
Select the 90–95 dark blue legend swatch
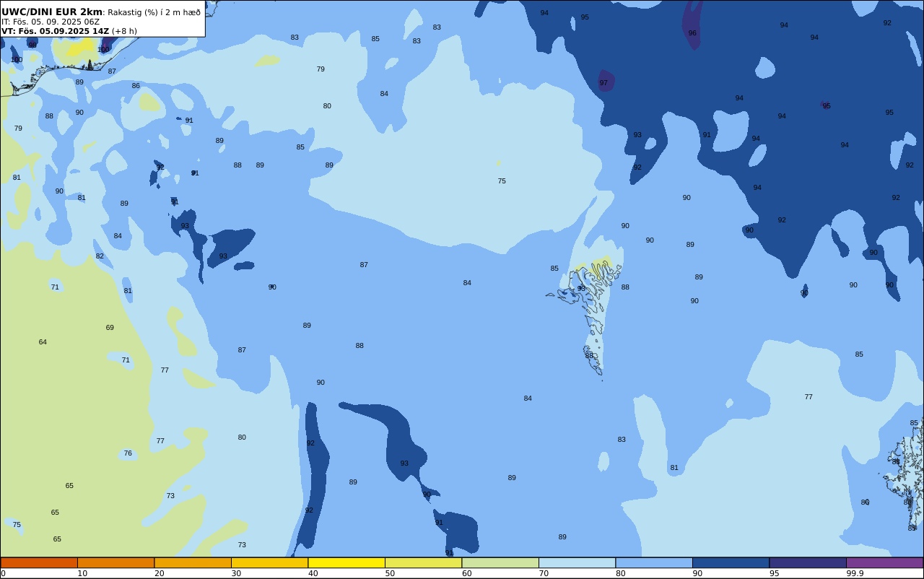731,562
